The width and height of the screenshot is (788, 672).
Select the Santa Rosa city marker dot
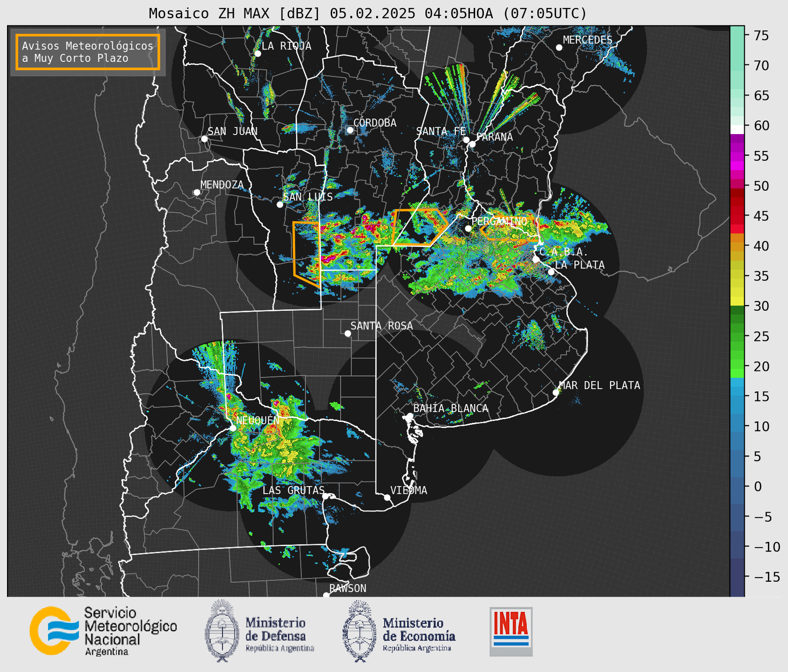click(x=348, y=333)
